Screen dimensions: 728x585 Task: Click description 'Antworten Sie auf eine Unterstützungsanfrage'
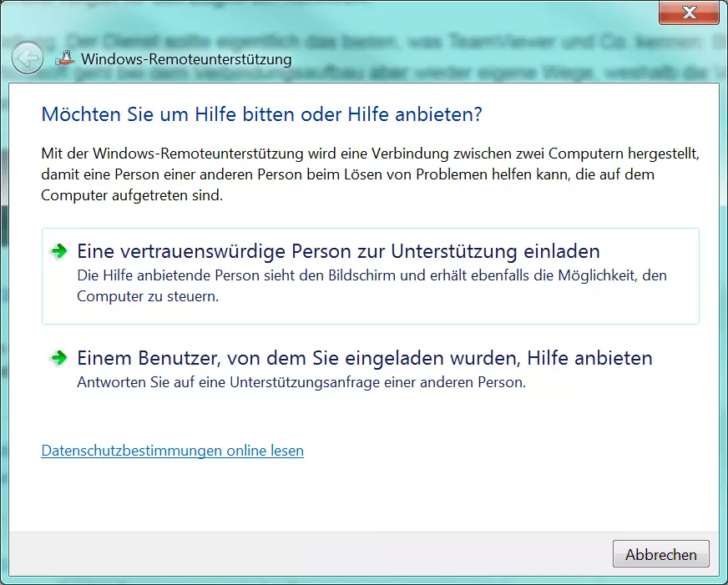pos(301,382)
